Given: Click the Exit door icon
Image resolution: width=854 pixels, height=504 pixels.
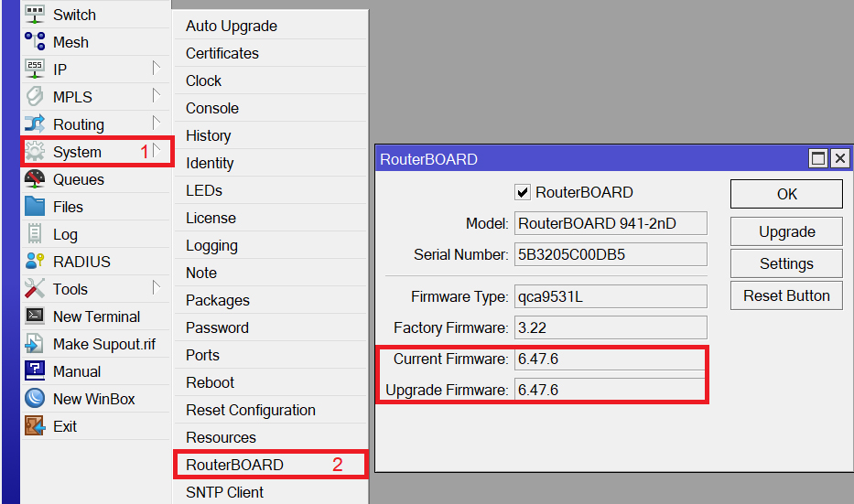Looking at the screenshot, I should click(35, 425).
